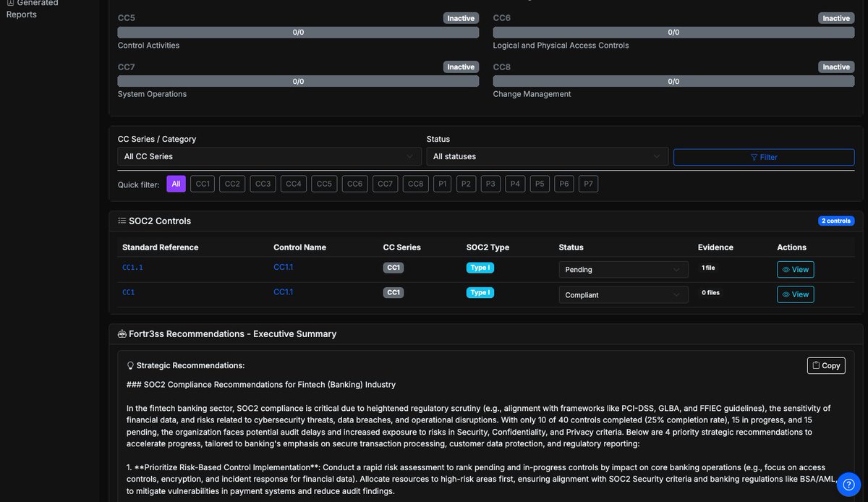This screenshot has height=502, width=868.
Task: Select the P6 quick filter chip
Action: pos(564,184)
